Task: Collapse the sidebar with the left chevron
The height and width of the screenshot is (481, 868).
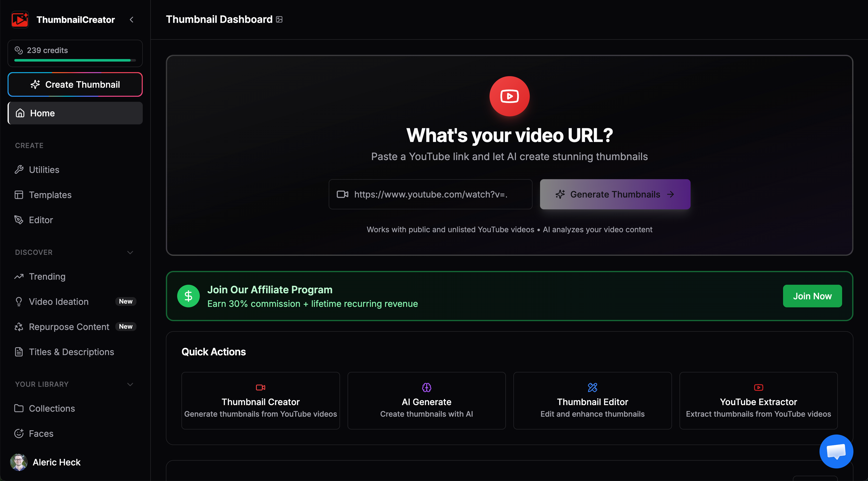Action: [x=132, y=20]
